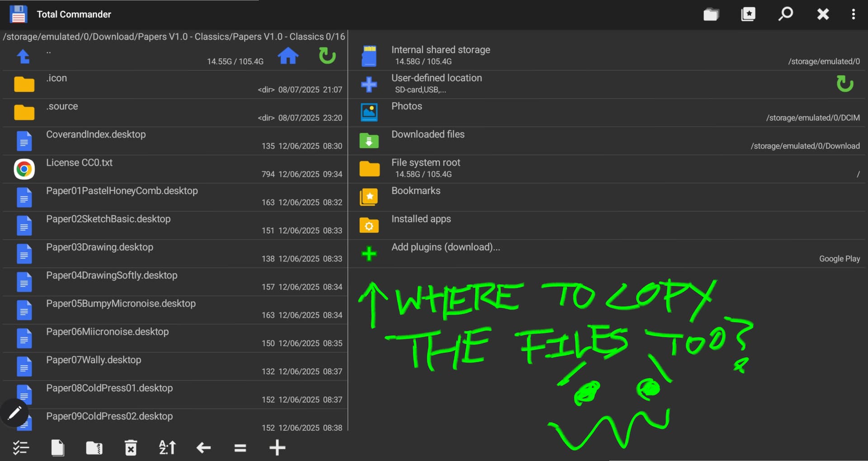This screenshot has height=461, width=868.
Task: Open the file name Paper06Miicronoise.desktop
Action: [107, 332]
